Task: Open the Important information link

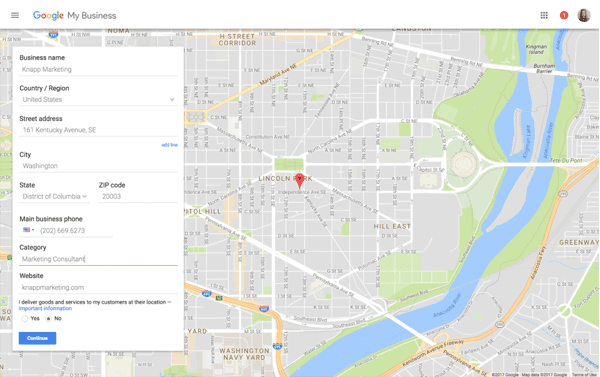Action: [45, 308]
